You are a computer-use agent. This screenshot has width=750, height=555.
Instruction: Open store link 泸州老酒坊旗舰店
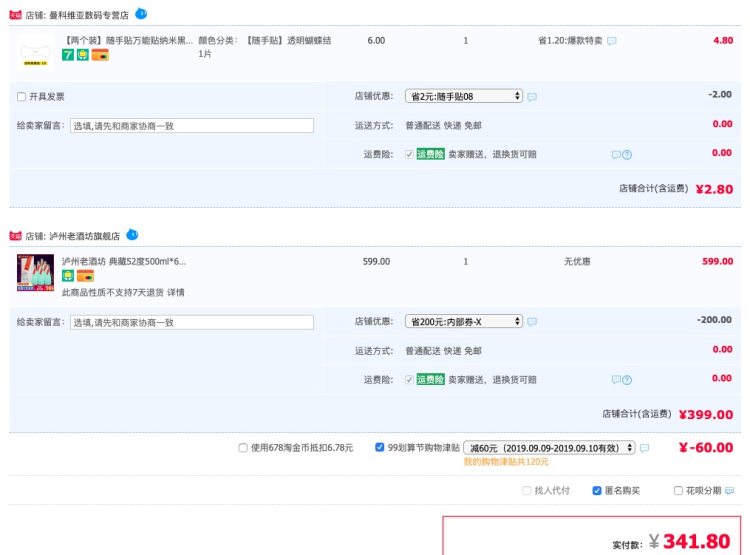coord(85,236)
